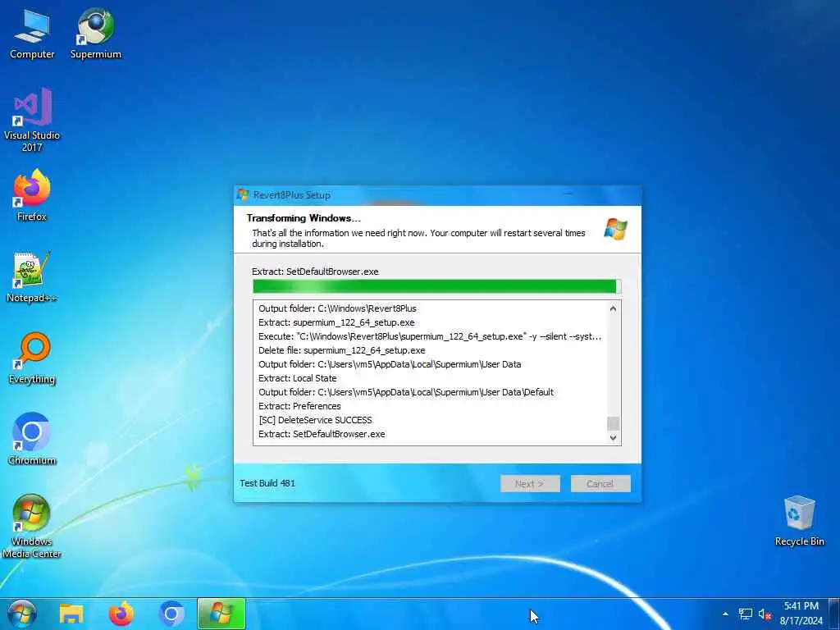Select the Chromium desktop shortcut
840x630 pixels.
click(x=32, y=440)
